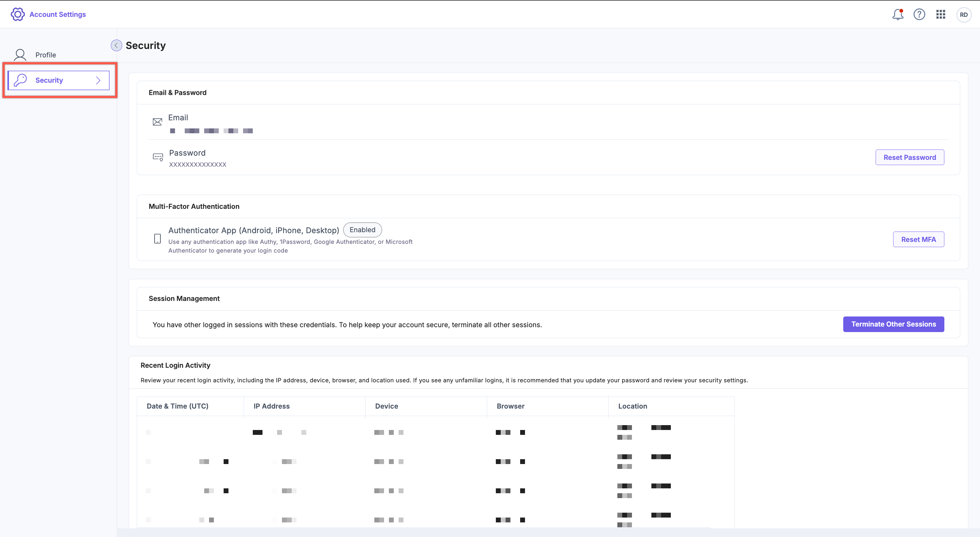Open the apps grid menu
The width and height of the screenshot is (980, 537).
(x=940, y=15)
